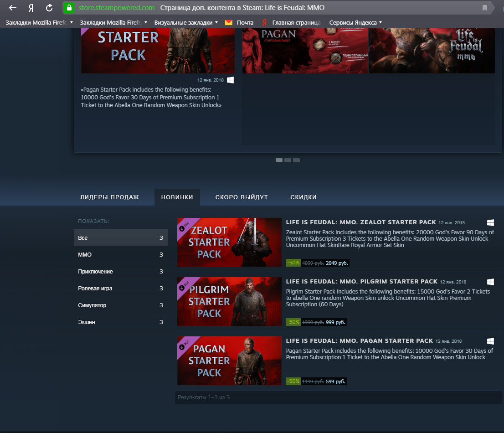Open Life is Feudal MMO logo screenshot
The width and height of the screenshot is (504, 433).
[432, 51]
